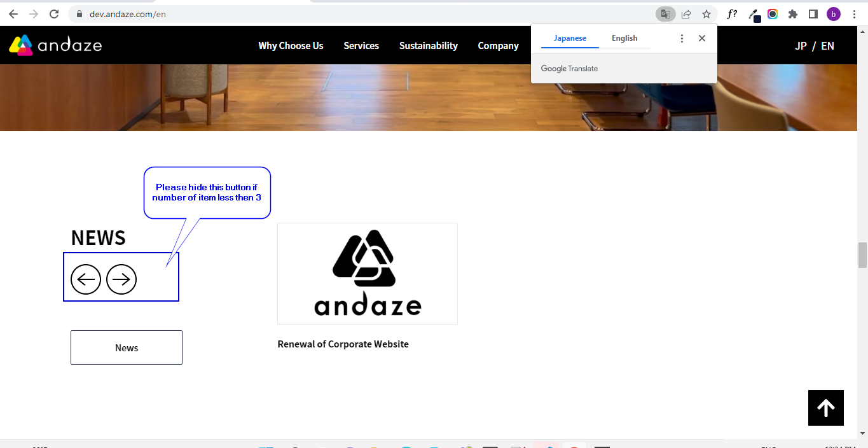Advance the carousel with the right arrow
The height and width of the screenshot is (448, 868).
(x=121, y=279)
